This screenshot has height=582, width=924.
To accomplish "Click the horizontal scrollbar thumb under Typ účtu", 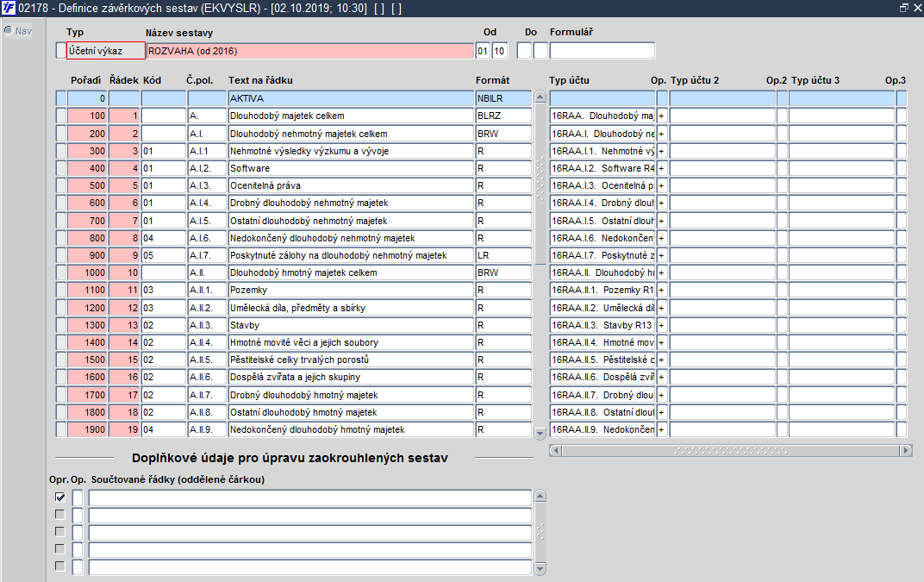I will pos(731,450).
